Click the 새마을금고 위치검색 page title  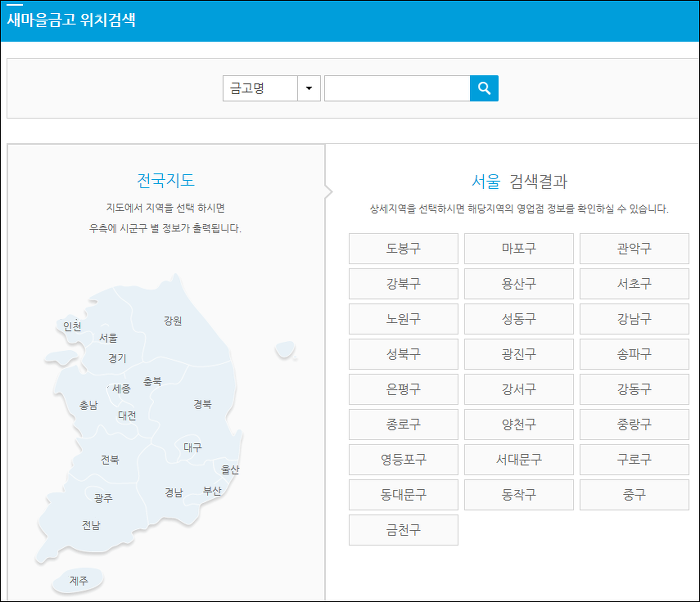pyautogui.click(x=71, y=20)
